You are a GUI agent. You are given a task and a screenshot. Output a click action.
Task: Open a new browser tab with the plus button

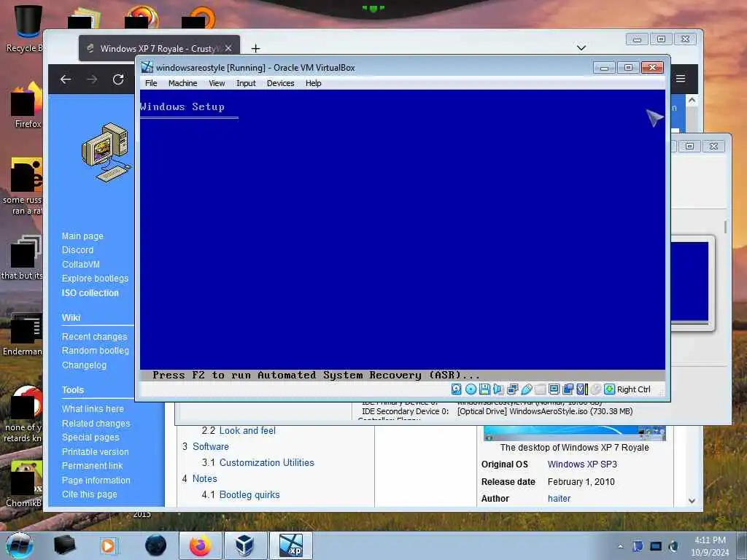pyautogui.click(x=256, y=49)
